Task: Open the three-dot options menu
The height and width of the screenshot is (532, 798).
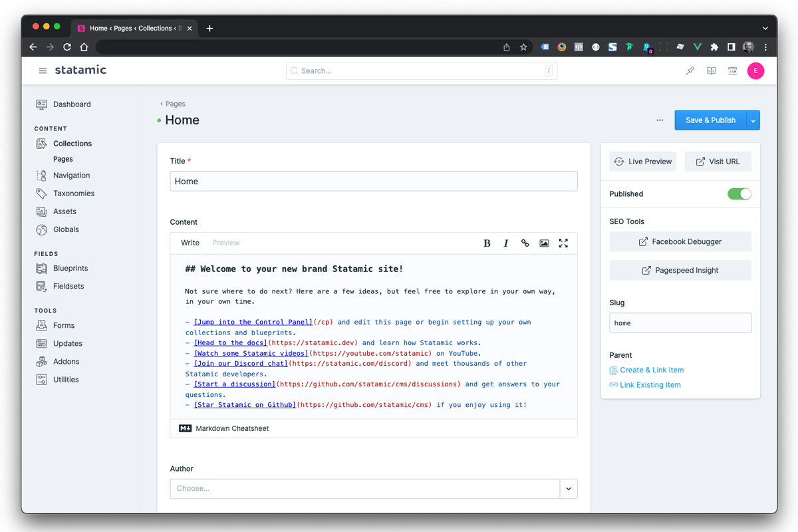Action: 660,120
